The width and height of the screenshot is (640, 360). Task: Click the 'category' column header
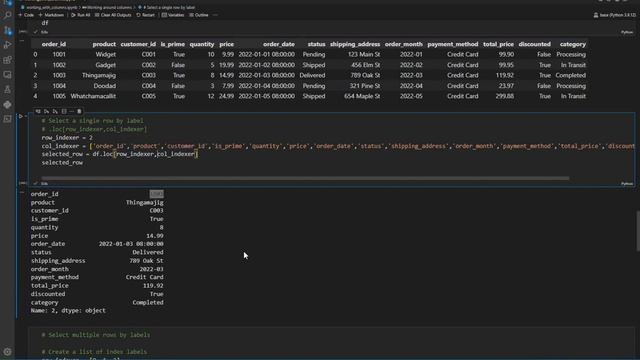point(573,44)
